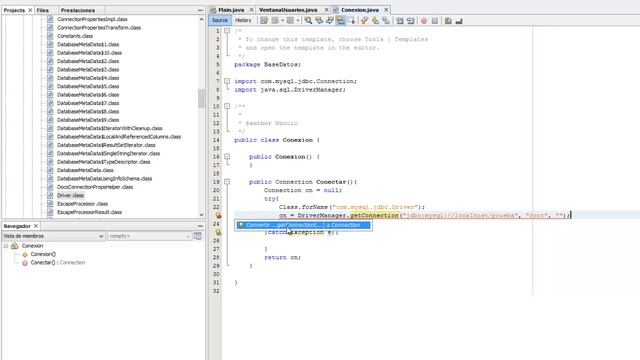Open second selection dropdown arrow in editor toolbar
This screenshot has width=640, height=360.
[x=298, y=20]
